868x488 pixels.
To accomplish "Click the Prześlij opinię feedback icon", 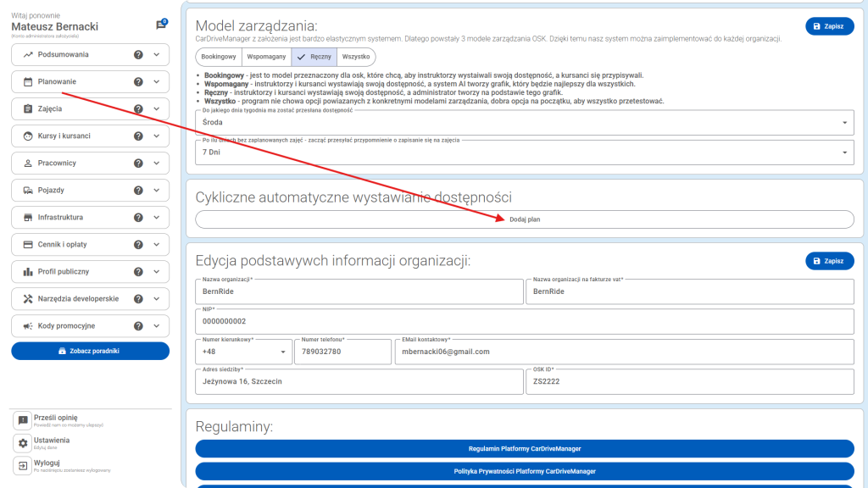I will [x=23, y=420].
